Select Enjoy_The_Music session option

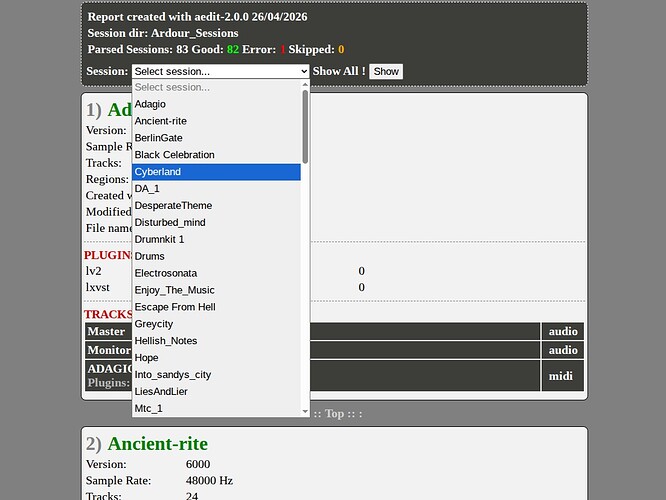216,290
